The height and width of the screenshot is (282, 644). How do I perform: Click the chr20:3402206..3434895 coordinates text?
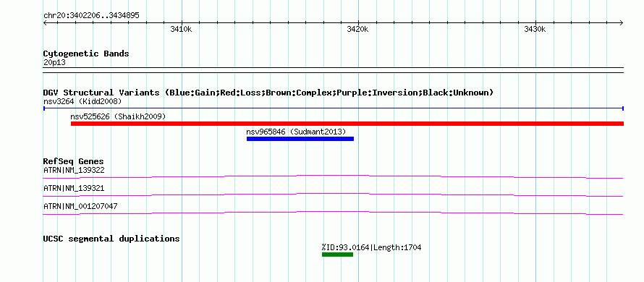(x=91, y=16)
